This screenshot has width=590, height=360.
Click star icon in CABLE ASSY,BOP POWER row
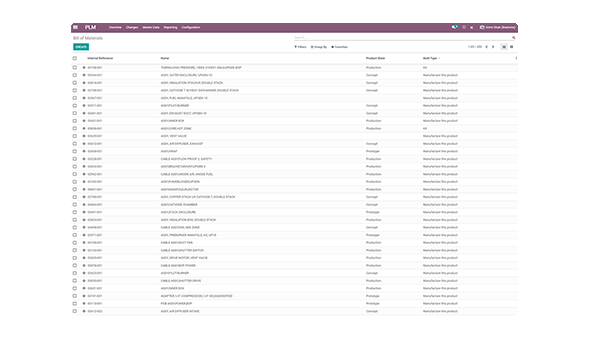84,266
